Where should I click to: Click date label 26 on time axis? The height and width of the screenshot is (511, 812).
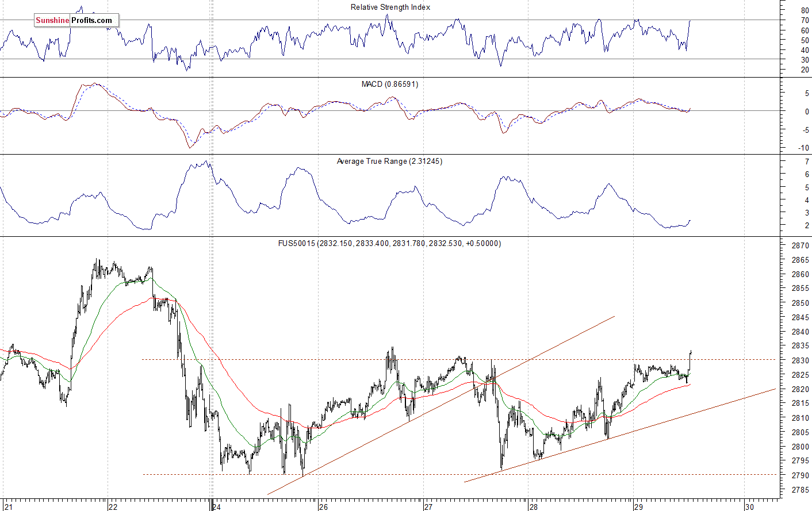click(x=323, y=507)
